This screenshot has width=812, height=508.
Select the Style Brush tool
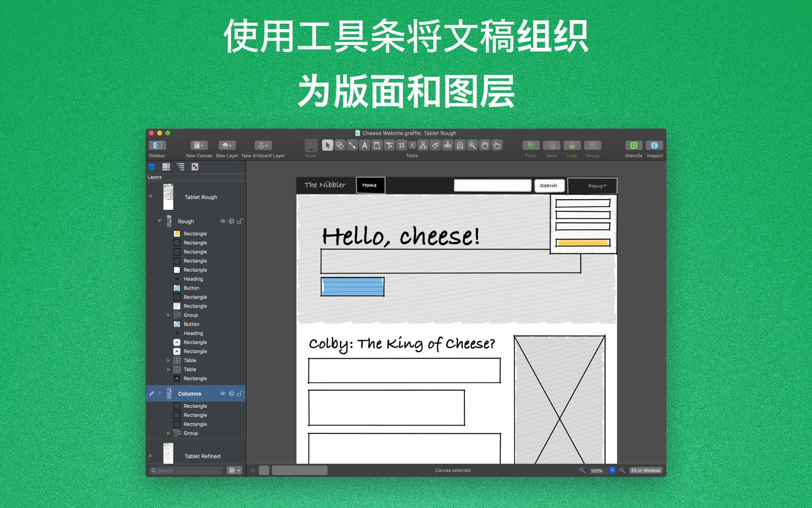click(435, 145)
